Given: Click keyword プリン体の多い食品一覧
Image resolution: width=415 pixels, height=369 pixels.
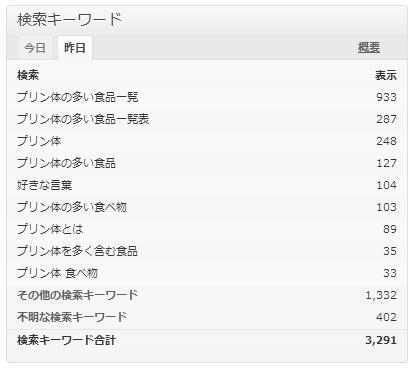Looking at the screenshot, I should coord(78,97).
